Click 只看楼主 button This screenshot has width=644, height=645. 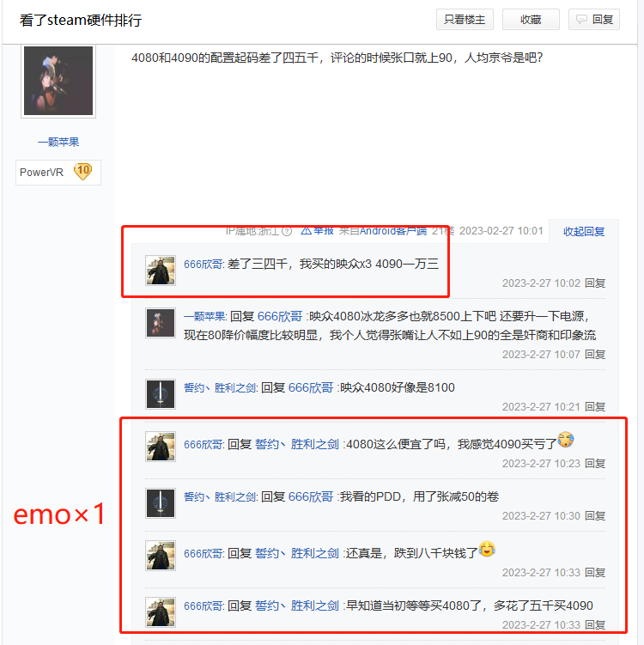coord(465,20)
